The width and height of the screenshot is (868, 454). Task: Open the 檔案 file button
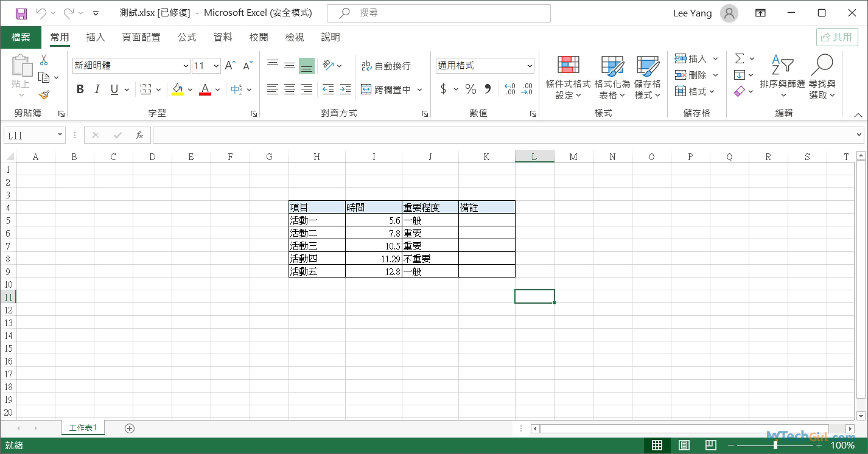21,37
